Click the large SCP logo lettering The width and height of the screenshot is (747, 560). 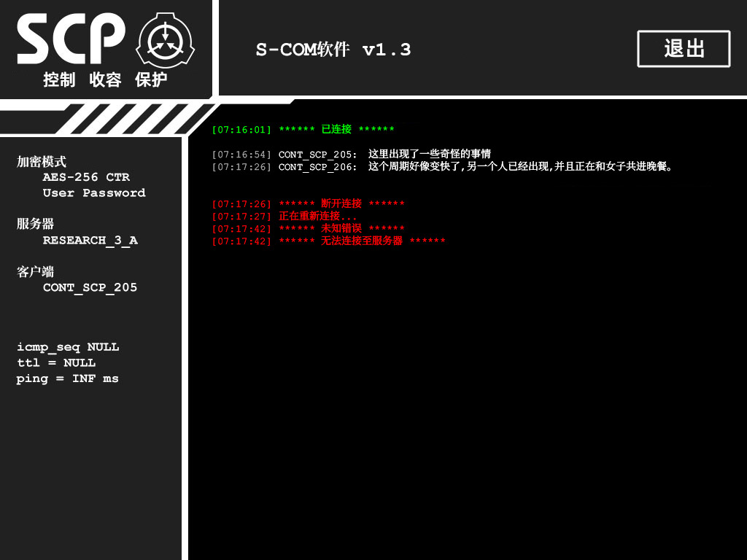coord(71,39)
